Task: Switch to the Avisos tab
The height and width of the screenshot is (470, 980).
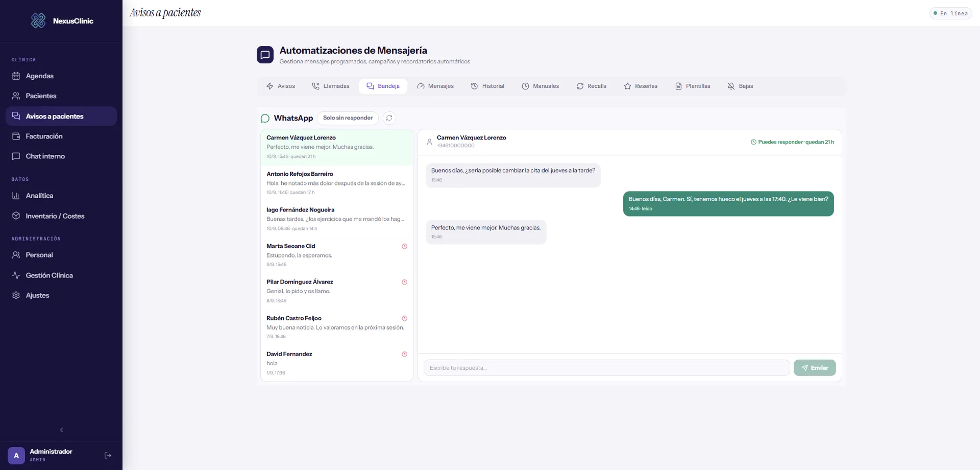Action: 281,86
